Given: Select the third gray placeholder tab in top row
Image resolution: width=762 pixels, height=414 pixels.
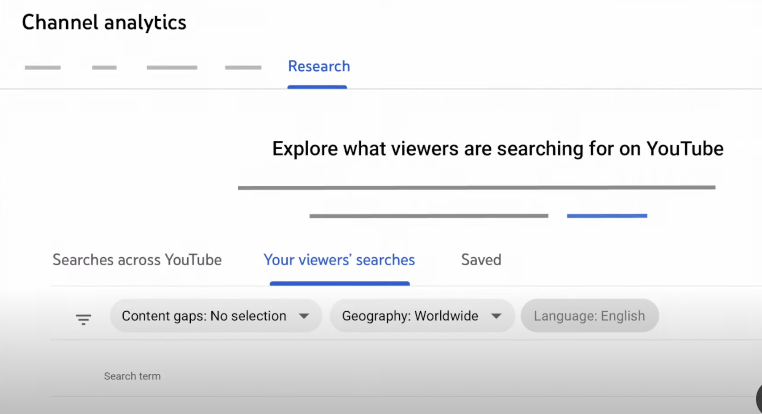Looking at the screenshot, I should click(172, 68).
